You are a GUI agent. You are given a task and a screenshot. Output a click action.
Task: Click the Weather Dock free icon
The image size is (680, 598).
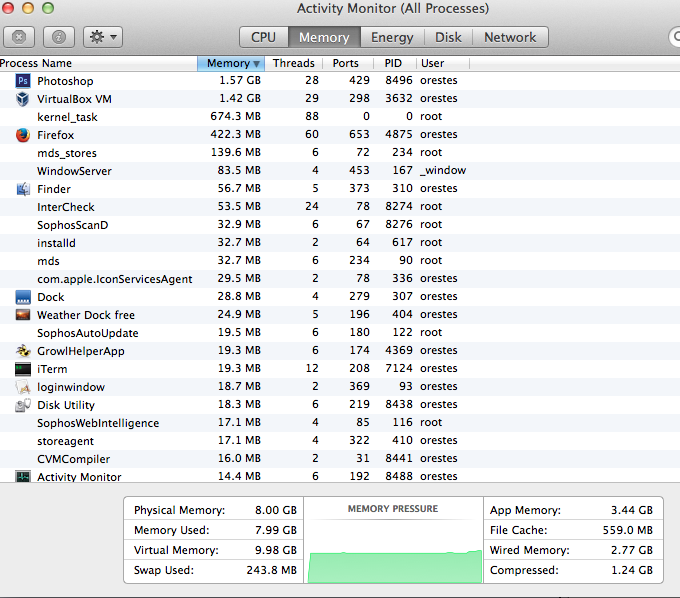pyautogui.click(x=23, y=315)
